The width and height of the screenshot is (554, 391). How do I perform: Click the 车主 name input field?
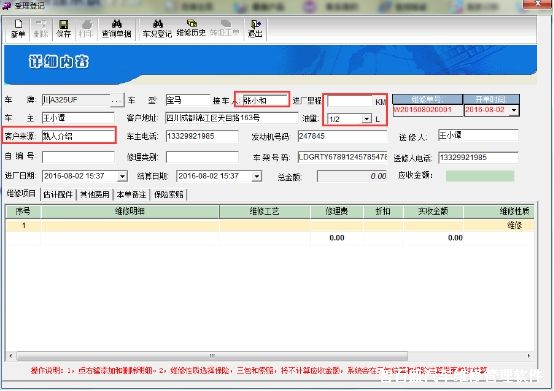pyautogui.click(x=78, y=118)
